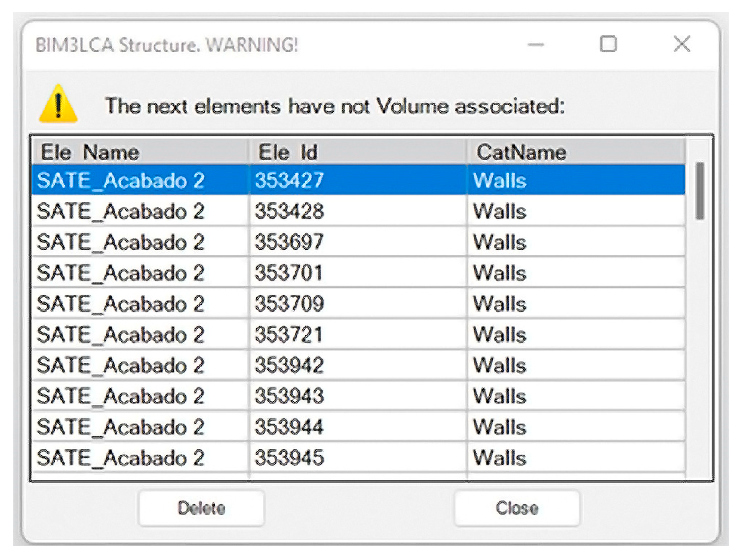Select the row with Ele Id 353427
This screenshot has height=560, width=740.
(x=289, y=180)
